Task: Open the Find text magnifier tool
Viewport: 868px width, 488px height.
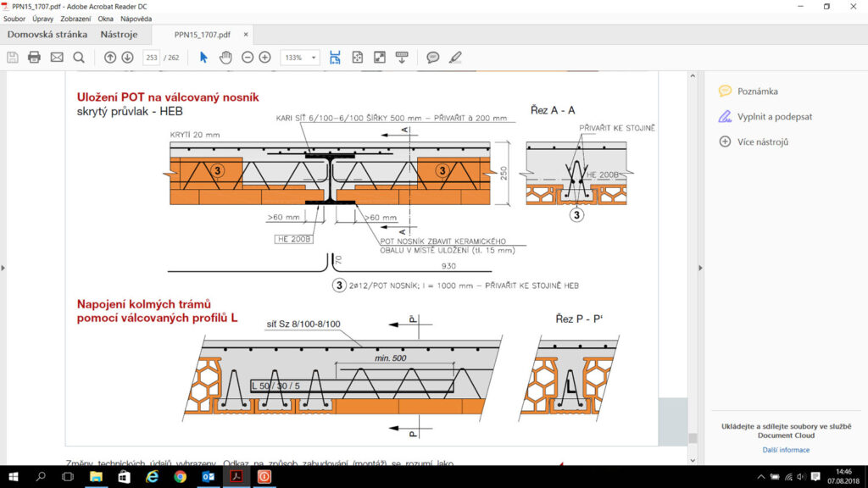Action: pos(79,57)
